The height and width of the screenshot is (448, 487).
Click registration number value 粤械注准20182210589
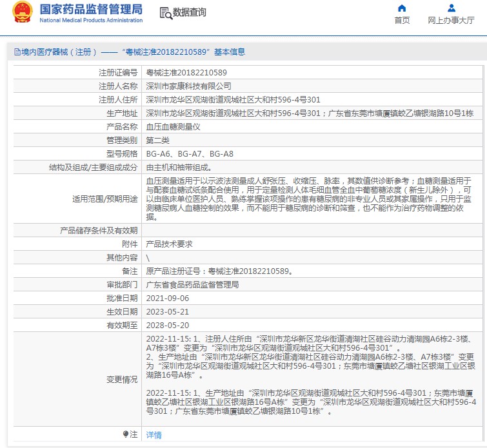(x=186, y=73)
